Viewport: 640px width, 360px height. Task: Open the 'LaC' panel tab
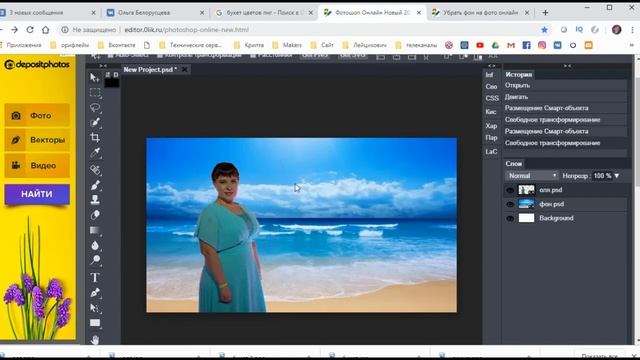(x=491, y=151)
